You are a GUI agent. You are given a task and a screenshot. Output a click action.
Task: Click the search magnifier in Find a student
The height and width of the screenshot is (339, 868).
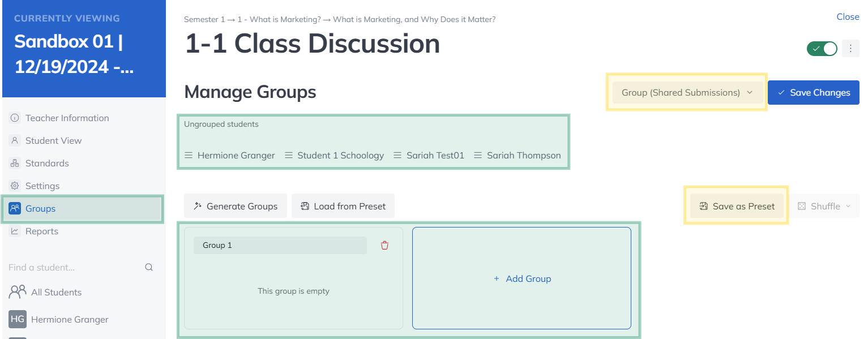(149, 267)
